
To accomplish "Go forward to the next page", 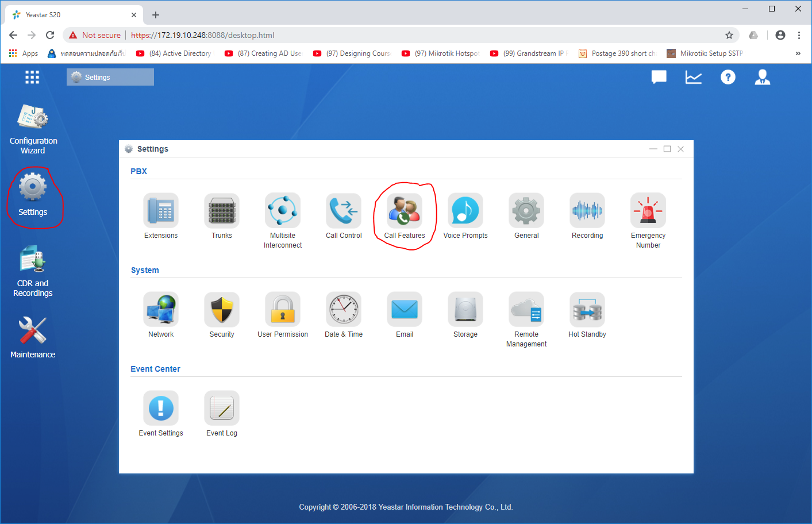I will 32,35.
